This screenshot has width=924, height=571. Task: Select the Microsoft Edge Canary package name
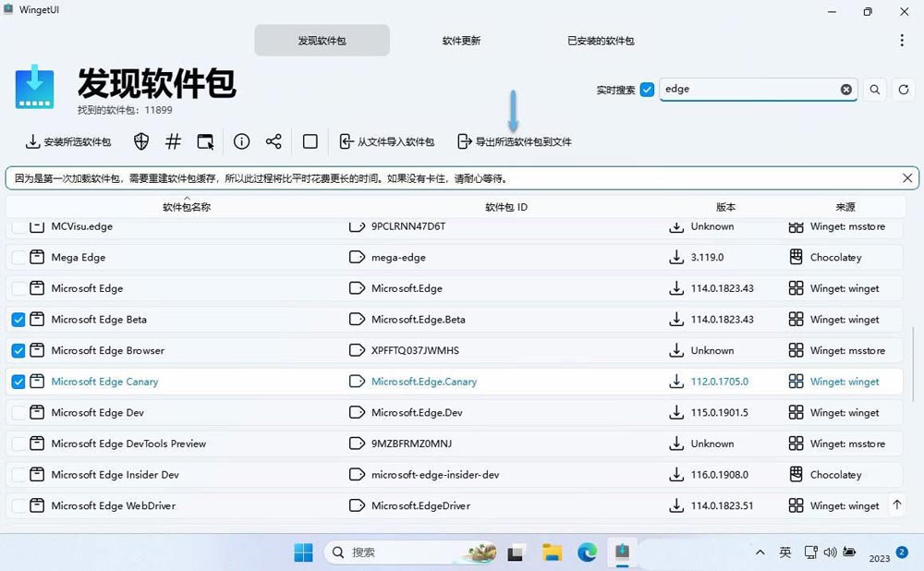click(x=105, y=382)
